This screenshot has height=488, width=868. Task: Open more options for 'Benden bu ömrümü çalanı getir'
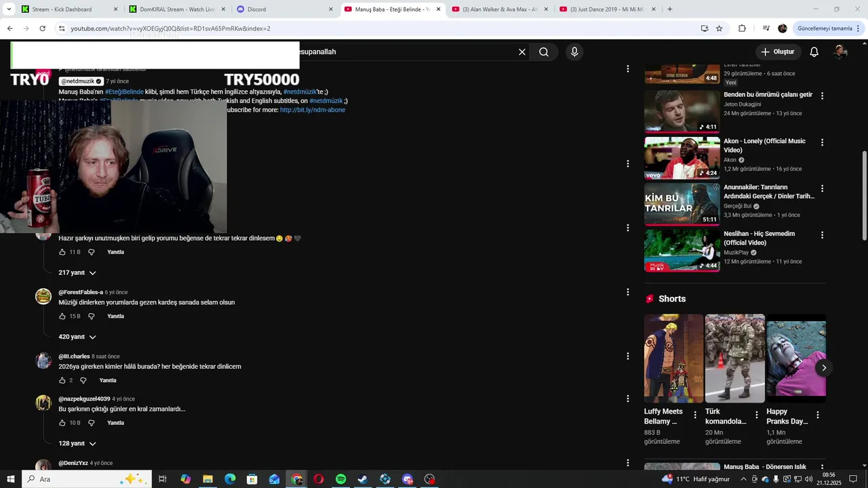click(x=822, y=96)
